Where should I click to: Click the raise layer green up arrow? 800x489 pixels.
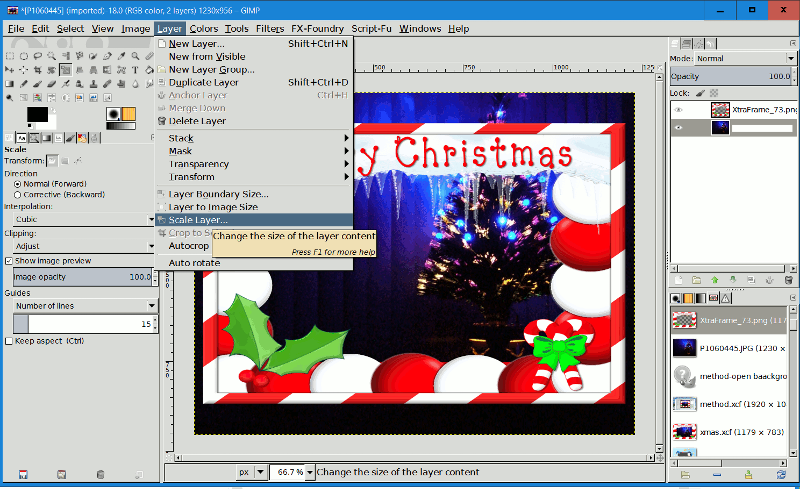715,280
